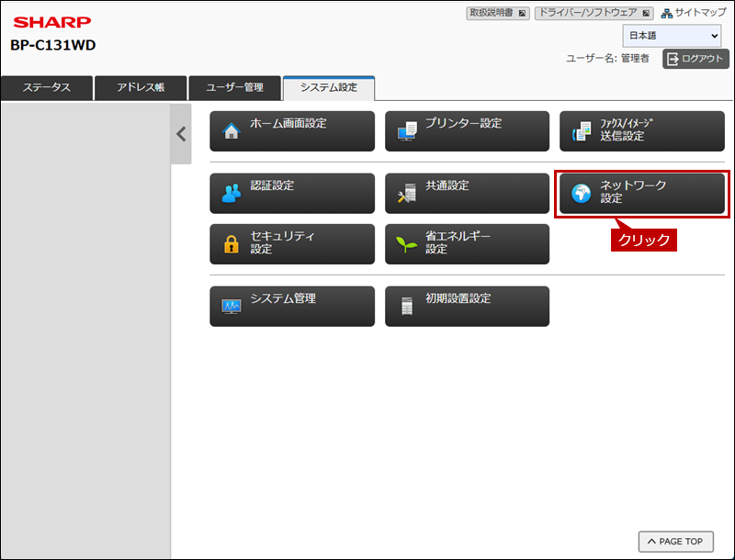This screenshot has width=735, height=560.
Task: Open 初期設置設定 label
Action: pos(458,298)
